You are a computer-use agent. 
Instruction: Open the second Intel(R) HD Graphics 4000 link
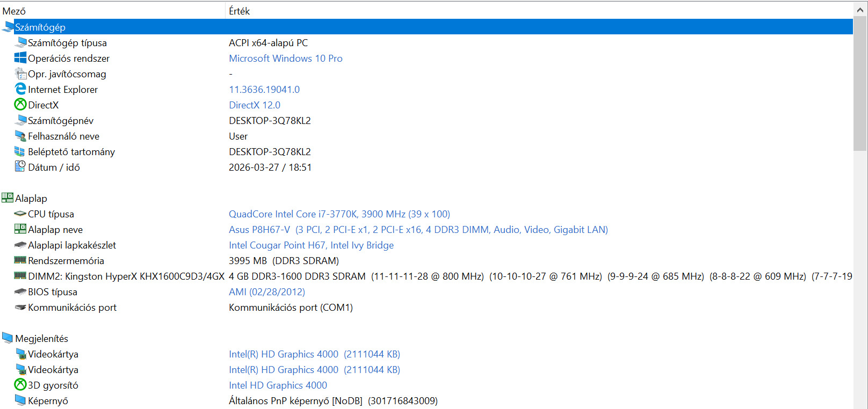pyautogui.click(x=314, y=369)
